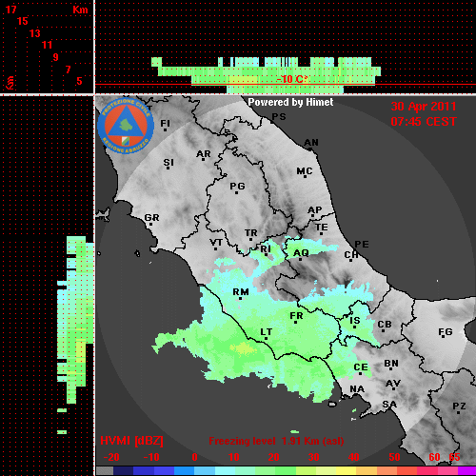This screenshot has height=476, width=476.
Task: Click the FG city marker
Action: coord(446,333)
